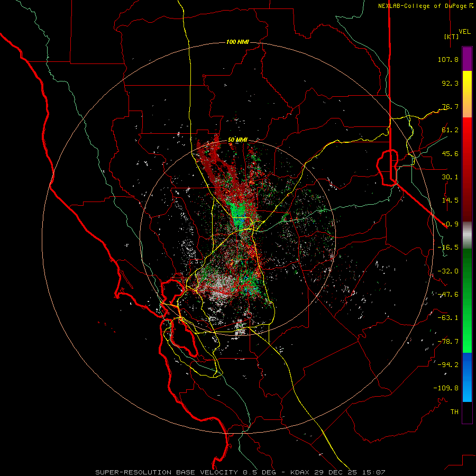Click the -0.9 velocity scale value
The width and height of the screenshot is (476, 476).
pyautogui.click(x=450, y=224)
